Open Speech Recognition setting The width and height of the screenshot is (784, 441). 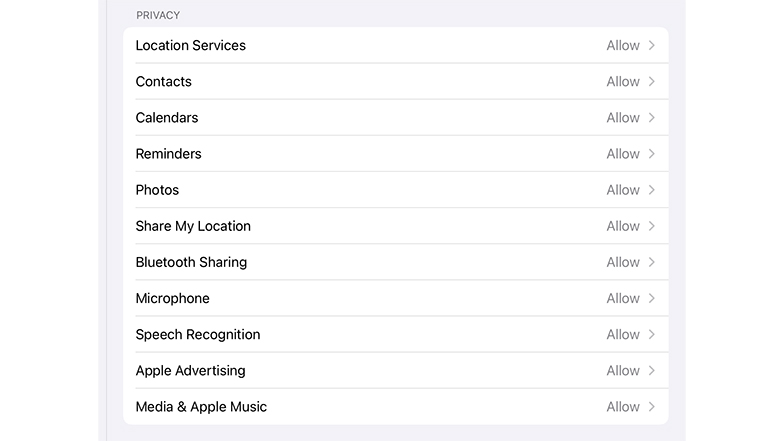(x=198, y=334)
